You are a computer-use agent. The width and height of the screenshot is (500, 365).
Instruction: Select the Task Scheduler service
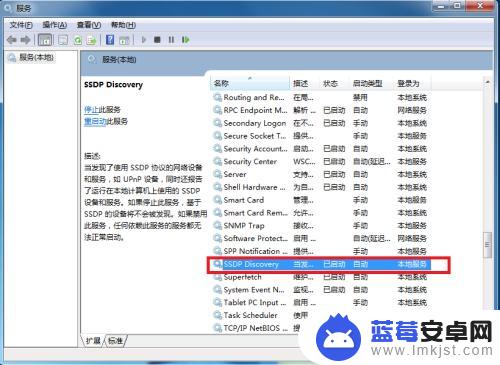coord(262,315)
